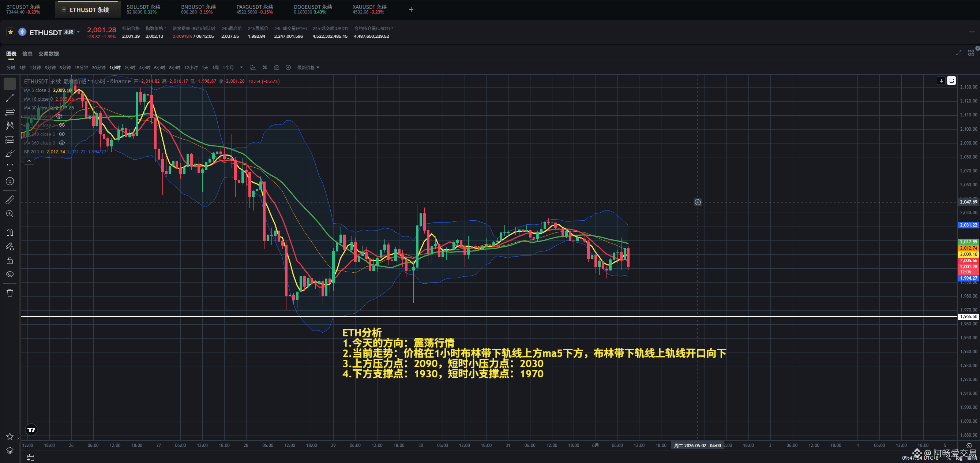Collapse the indicator legend list
Viewport: 980px width, 463px height.
29,161
